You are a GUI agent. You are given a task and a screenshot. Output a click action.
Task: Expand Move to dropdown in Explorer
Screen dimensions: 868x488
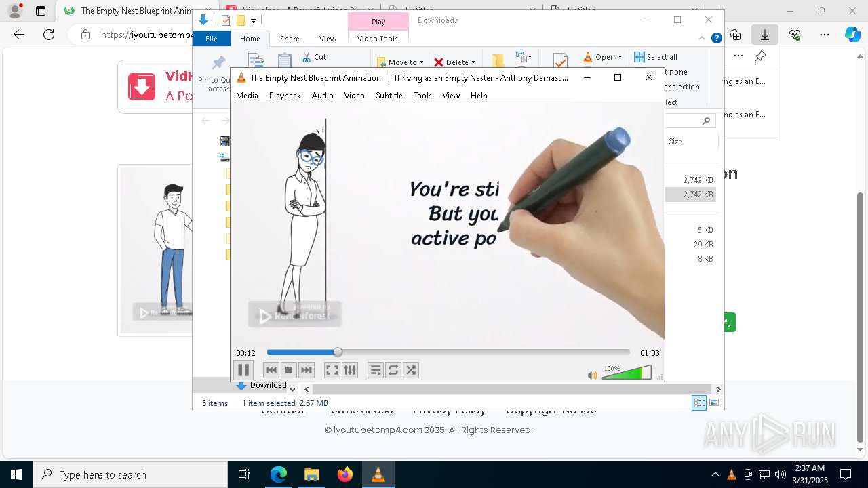tap(421, 62)
